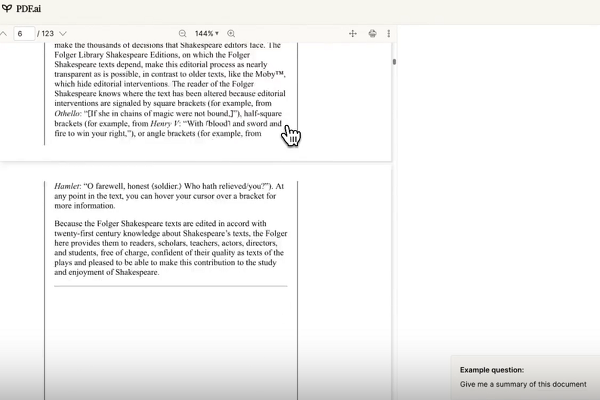Click the word 'Othello' in the document

tap(69, 114)
